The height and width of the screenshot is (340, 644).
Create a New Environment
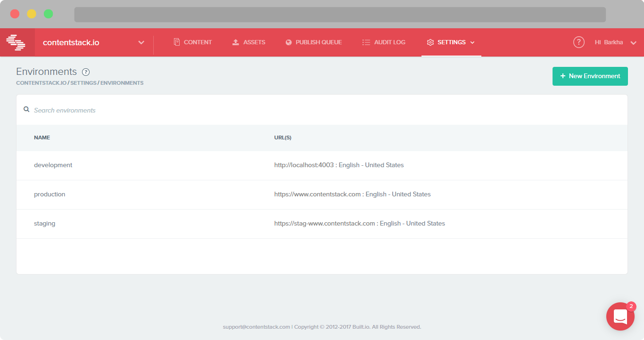pyautogui.click(x=590, y=76)
